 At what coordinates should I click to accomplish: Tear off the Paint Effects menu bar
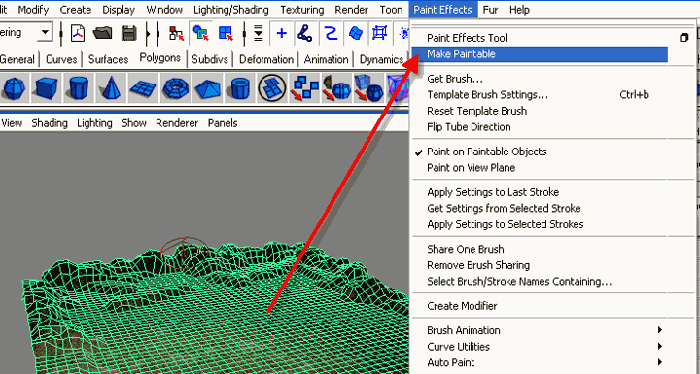click(554, 25)
